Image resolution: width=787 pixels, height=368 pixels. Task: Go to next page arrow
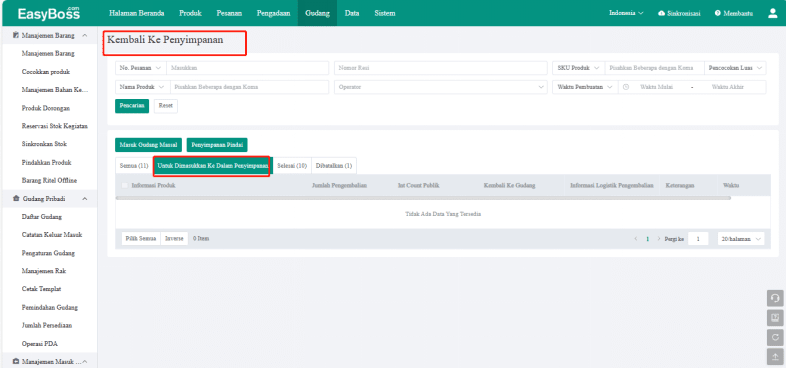point(659,239)
